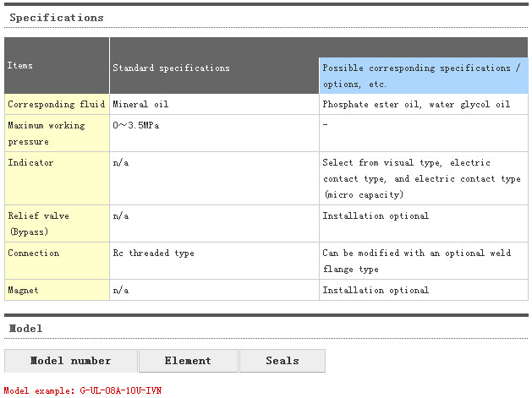Click the Specifications section heading
Screen dimensions: 532x398
pos(57,18)
